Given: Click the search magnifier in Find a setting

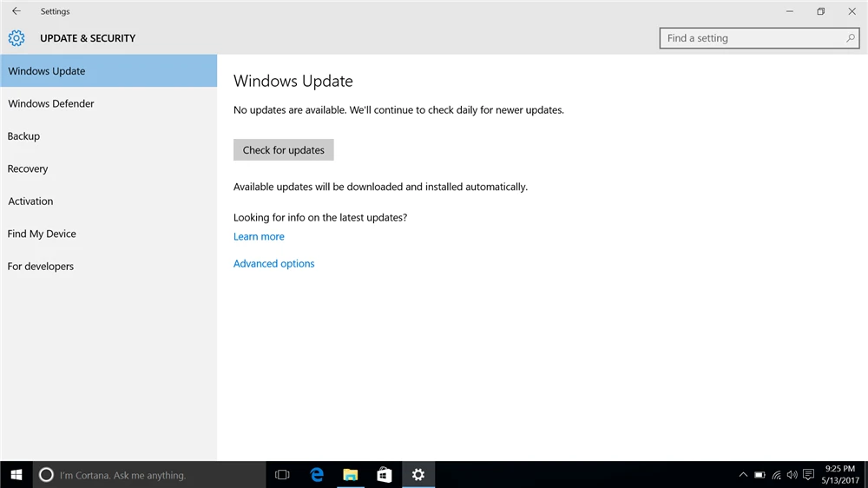Looking at the screenshot, I should tap(851, 38).
